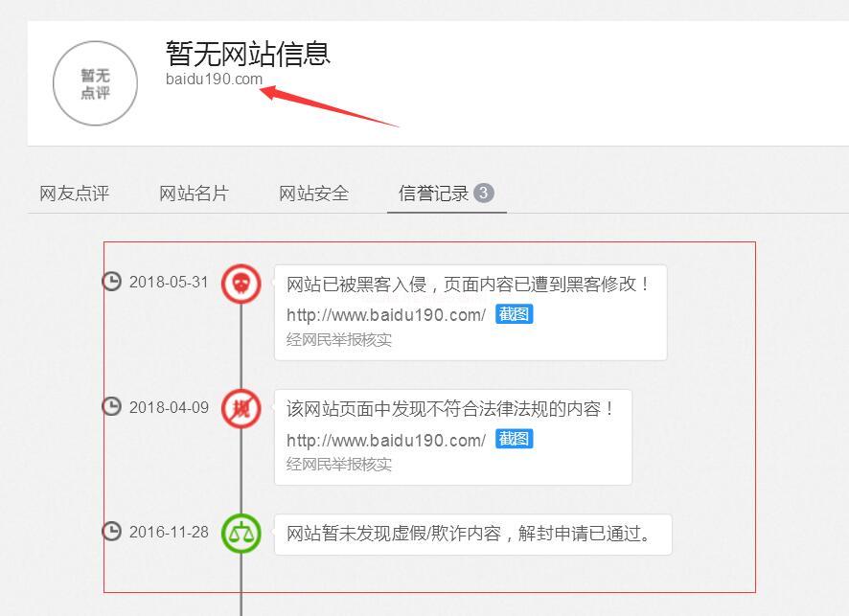This screenshot has width=849, height=616.
Task: Click the green balance scale icon
Action: [241, 534]
